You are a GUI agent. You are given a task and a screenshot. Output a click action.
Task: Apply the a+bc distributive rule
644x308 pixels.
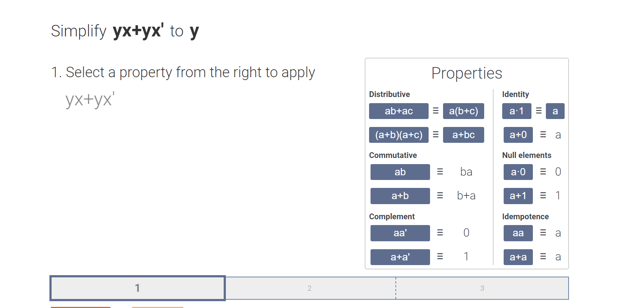464,135
